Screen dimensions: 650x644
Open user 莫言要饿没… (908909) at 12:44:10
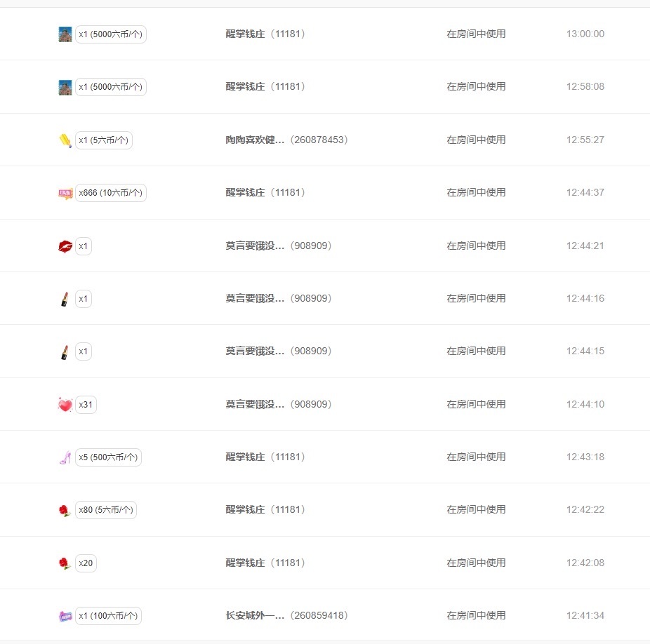(279, 404)
